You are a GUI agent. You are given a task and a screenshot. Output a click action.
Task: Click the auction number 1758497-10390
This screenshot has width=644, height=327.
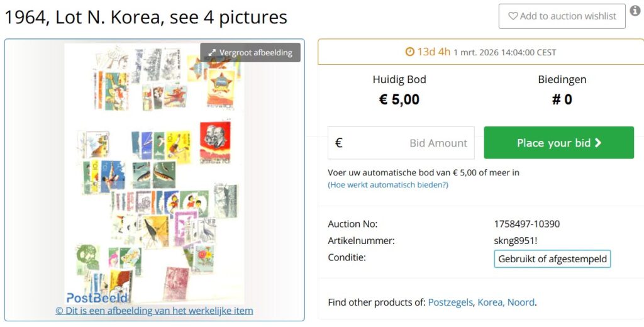(x=527, y=224)
